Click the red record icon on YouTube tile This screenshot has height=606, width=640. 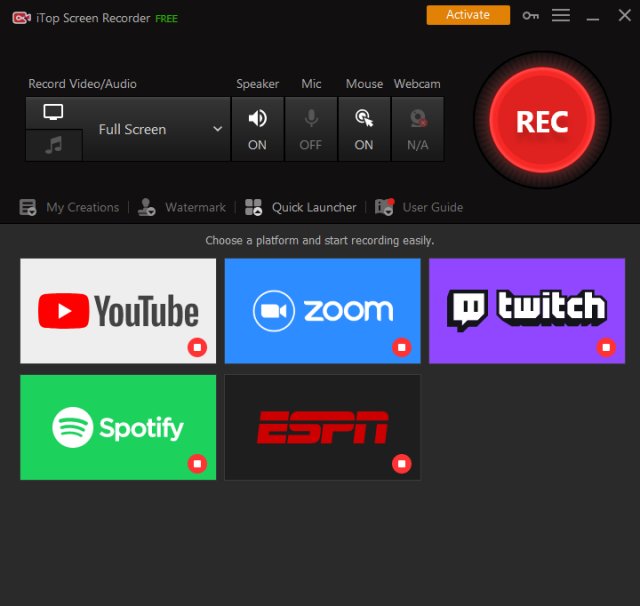[197, 347]
